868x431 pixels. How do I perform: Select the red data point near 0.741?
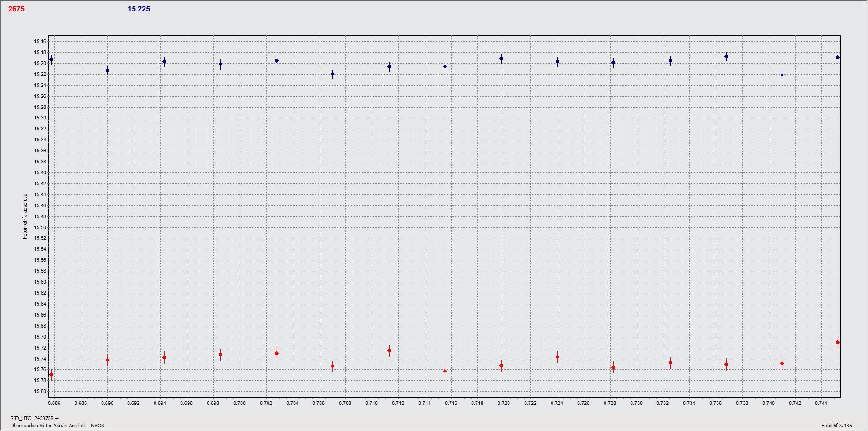[782, 363]
